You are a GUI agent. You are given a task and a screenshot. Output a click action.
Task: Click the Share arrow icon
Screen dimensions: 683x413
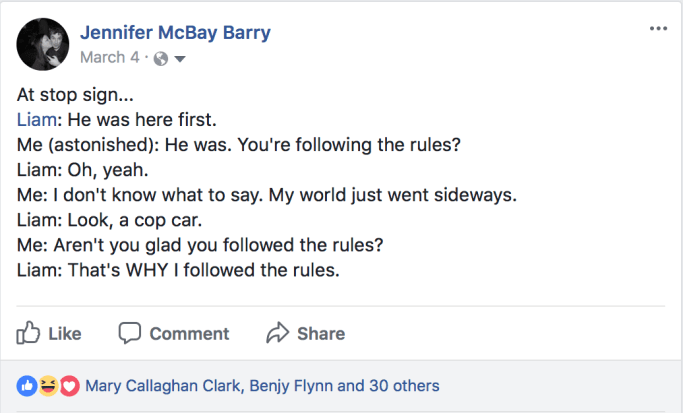277,333
